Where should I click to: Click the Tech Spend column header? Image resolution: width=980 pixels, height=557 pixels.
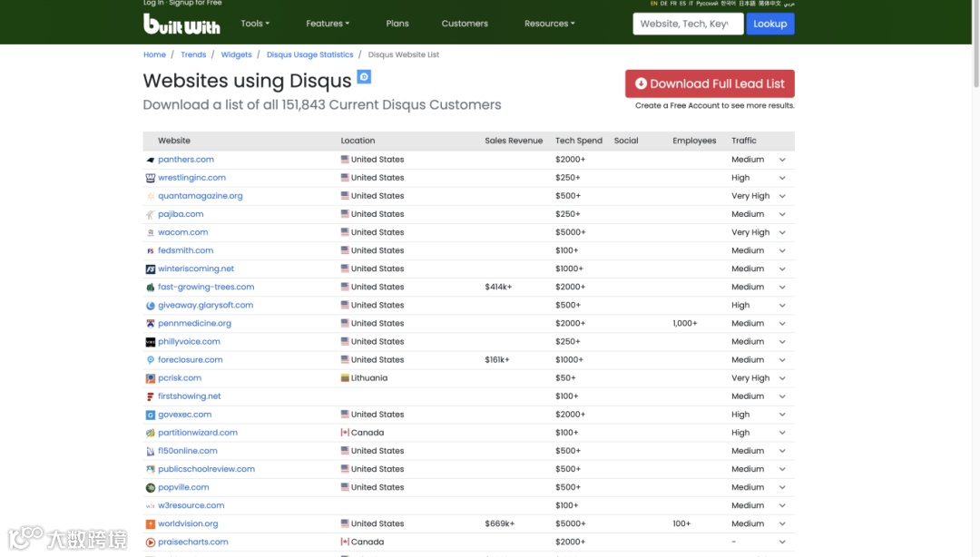579,141
